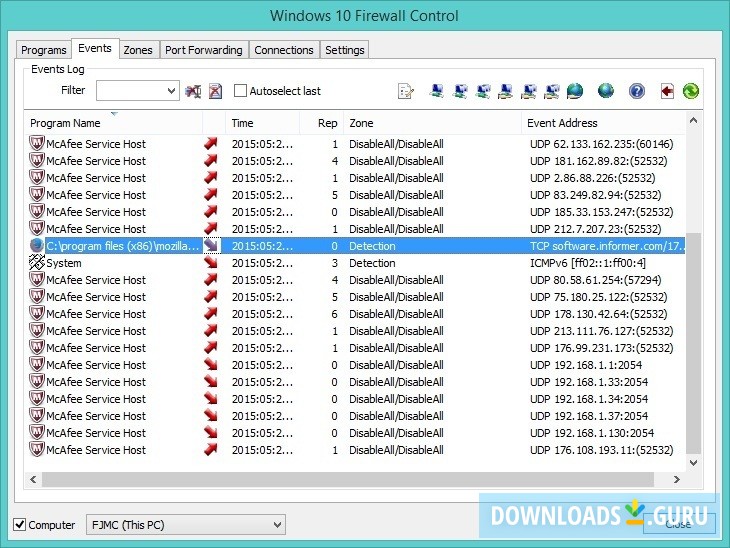Image resolution: width=730 pixels, height=548 pixels.
Task: Sort by Zone column header
Action: 433,123
